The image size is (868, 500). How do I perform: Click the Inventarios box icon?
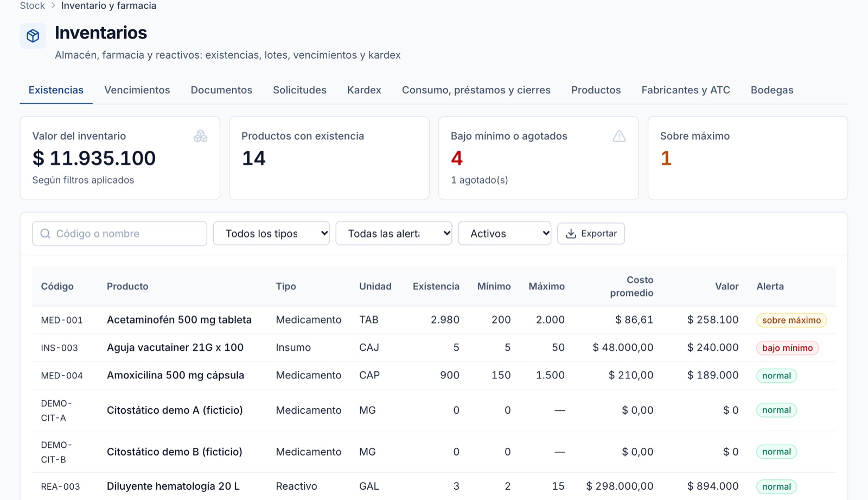pos(33,36)
